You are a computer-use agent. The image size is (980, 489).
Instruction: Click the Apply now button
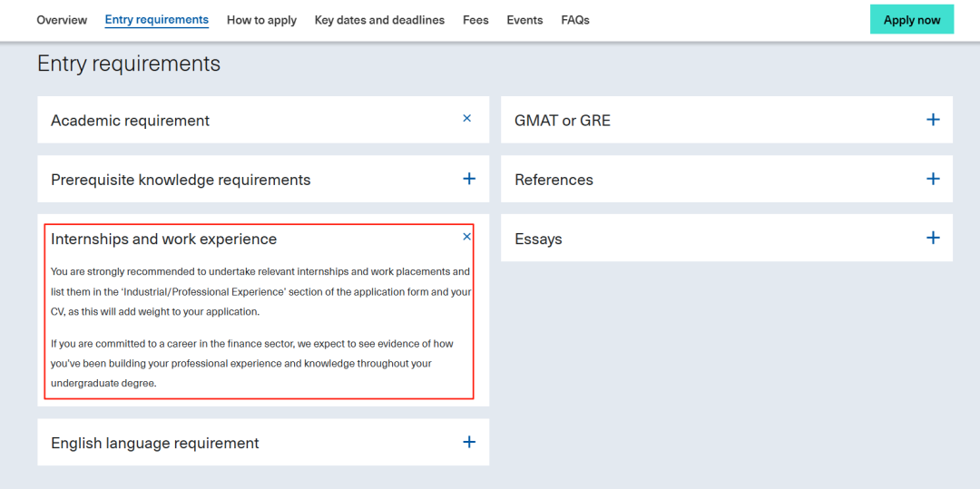pyautogui.click(x=912, y=20)
